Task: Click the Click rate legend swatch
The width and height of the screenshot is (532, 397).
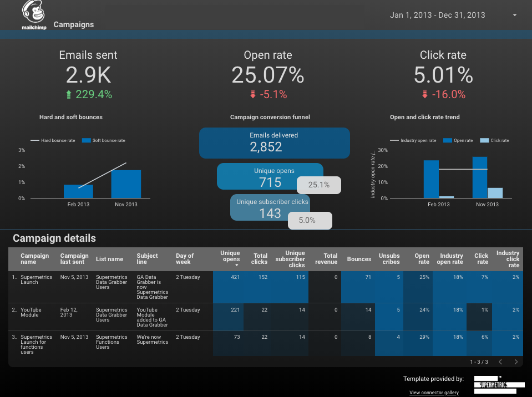Action: click(x=484, y=140)
